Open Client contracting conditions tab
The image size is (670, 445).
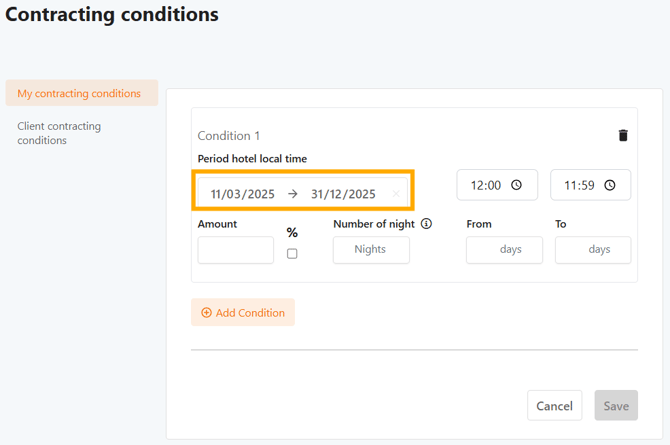click(59, 133)
